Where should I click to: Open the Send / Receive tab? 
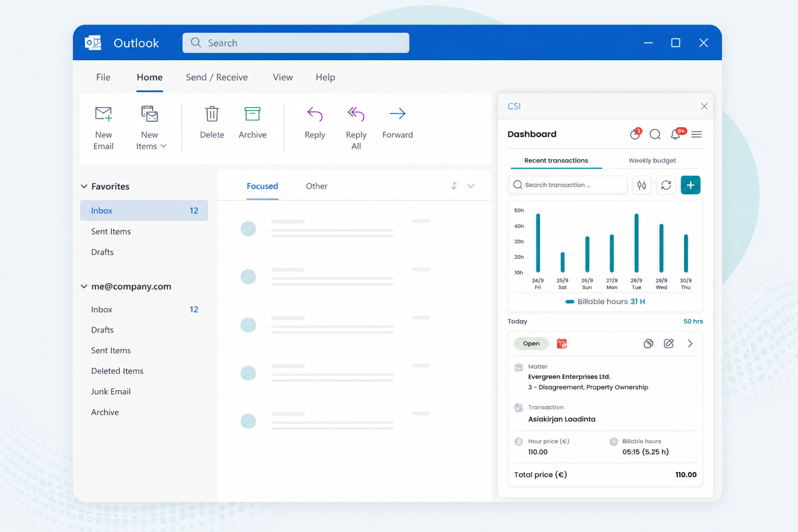[x=217, y=77]
